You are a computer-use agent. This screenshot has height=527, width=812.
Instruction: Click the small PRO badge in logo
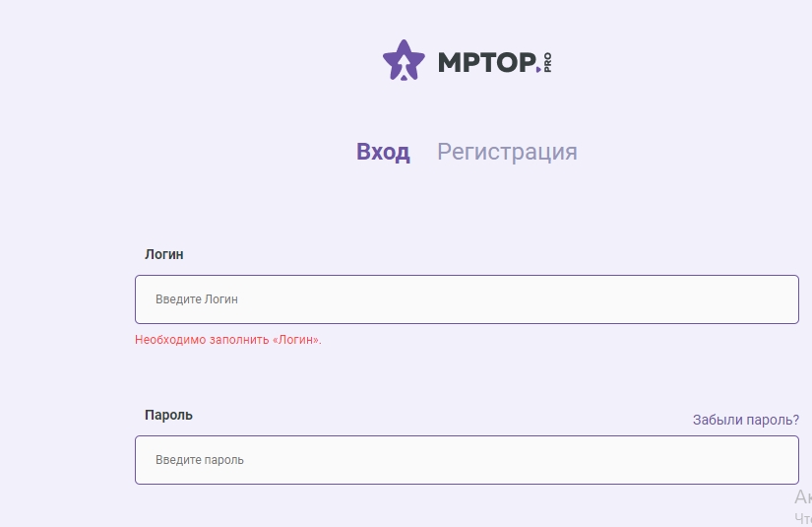547,61
